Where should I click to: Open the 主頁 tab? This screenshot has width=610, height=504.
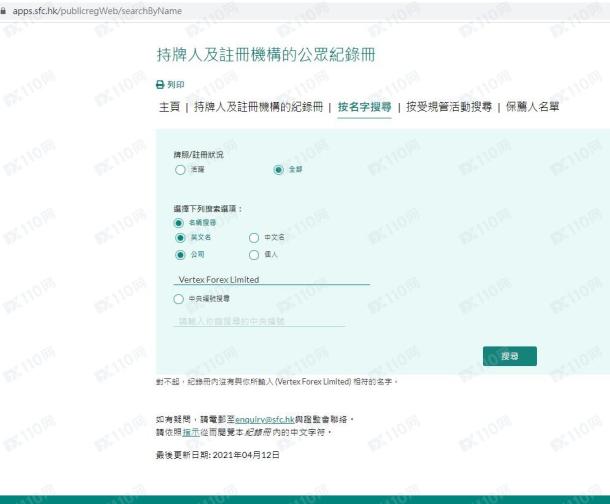[170, 107]
